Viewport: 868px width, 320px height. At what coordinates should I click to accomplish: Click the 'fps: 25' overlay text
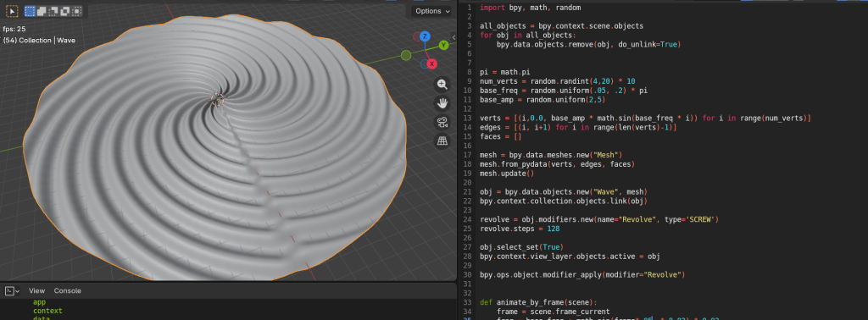(x=14, y=29)
